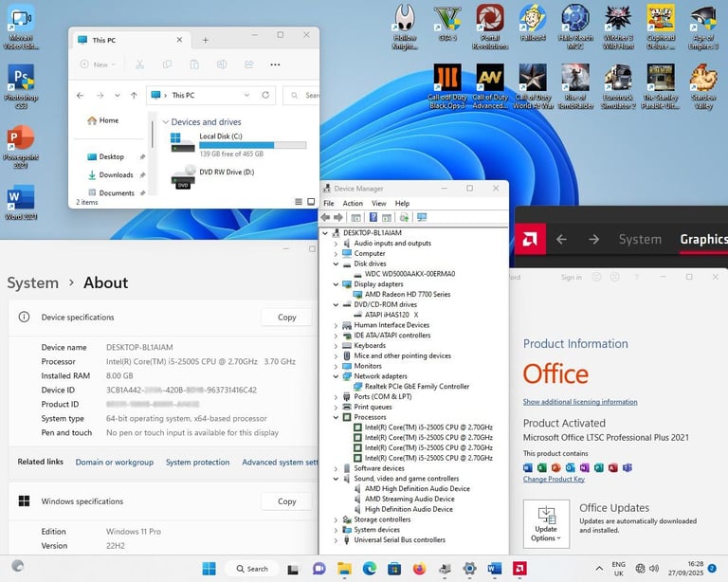Open System protection link
The width and height of the screenshot is (728, 582).
coord(198,463)
